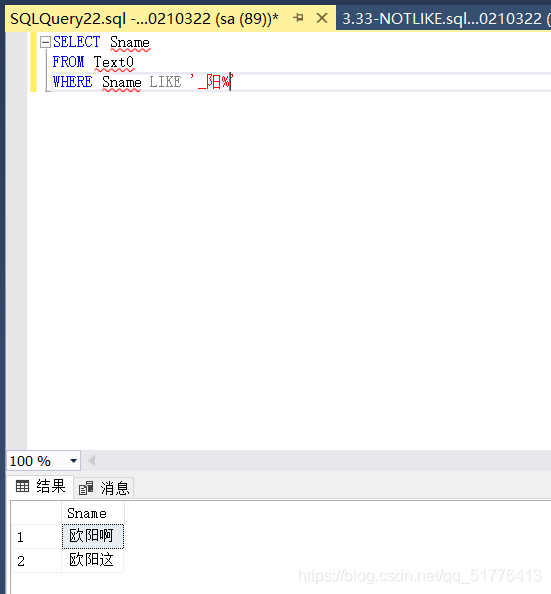Select the cell 欧阳啊
551x594 pixels.
93,536
